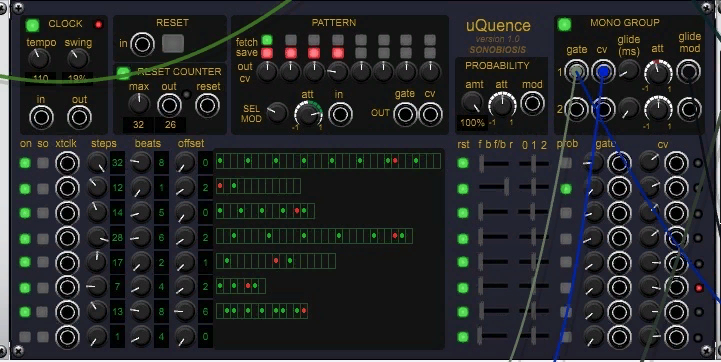Click the offset knob of 13-step row
Screen dimensions: 721x362
tap(185, 312)
